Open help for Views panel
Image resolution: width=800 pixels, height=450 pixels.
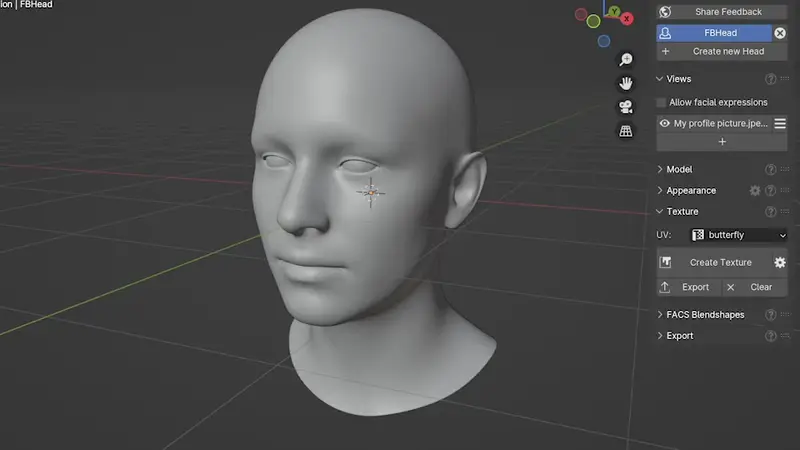(770, 79)
